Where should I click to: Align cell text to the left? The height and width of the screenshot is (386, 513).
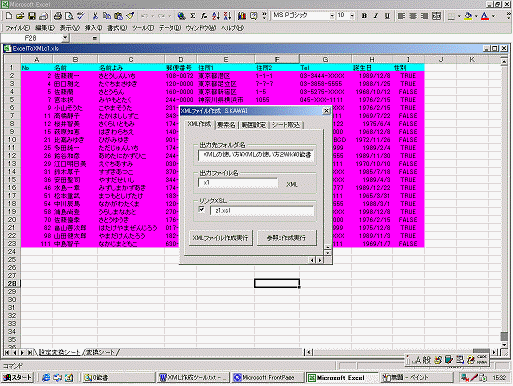[401, 16]
